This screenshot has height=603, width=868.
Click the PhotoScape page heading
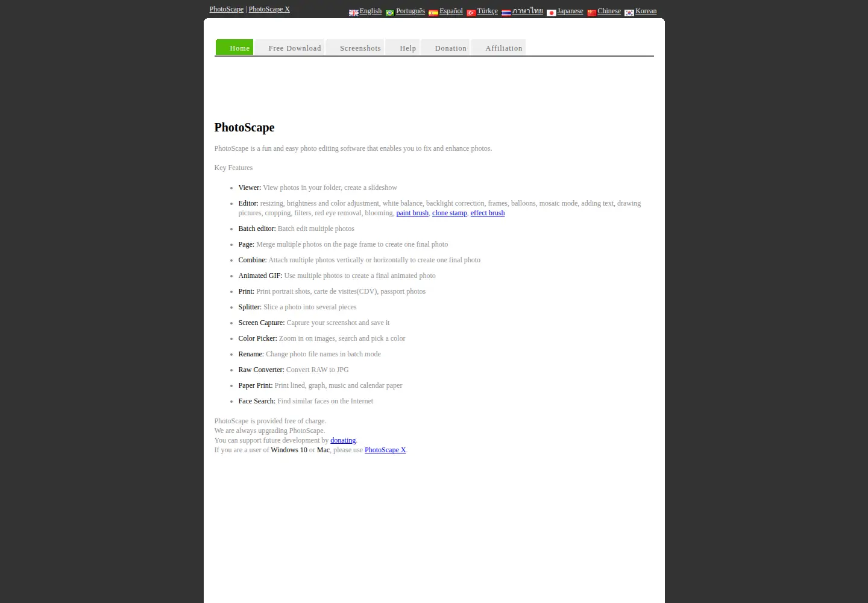(x=245, y=127)
